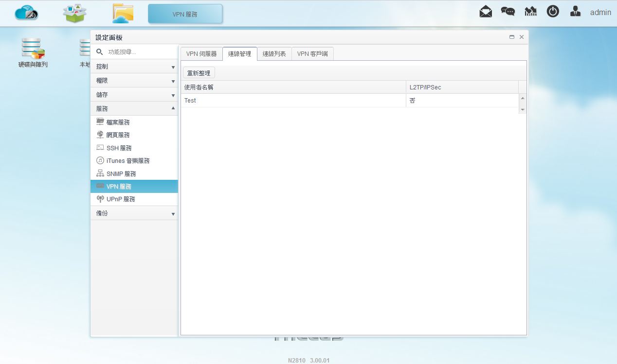This screenshot has width=617, height=364.
Task: Open 檔案服務 settings
Action: point(134,122)
